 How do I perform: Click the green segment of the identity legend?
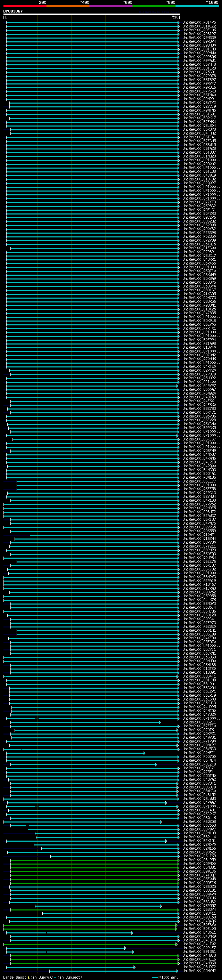click(x=154, y=6)
